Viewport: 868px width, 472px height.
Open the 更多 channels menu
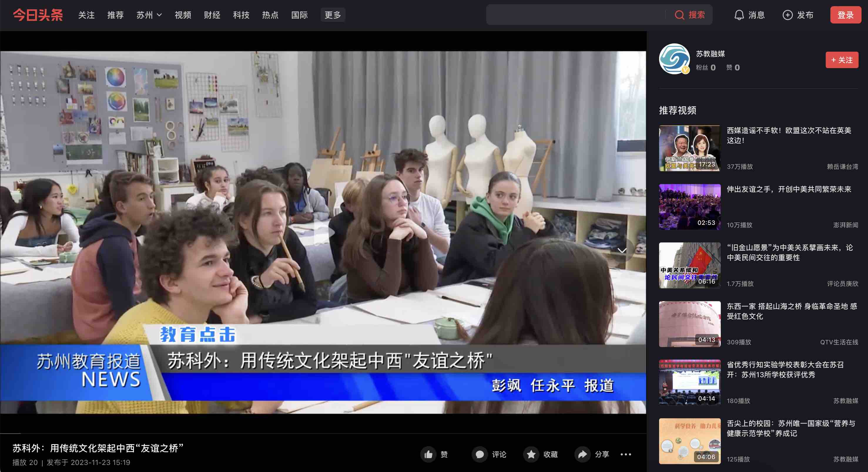click(333, 15)
